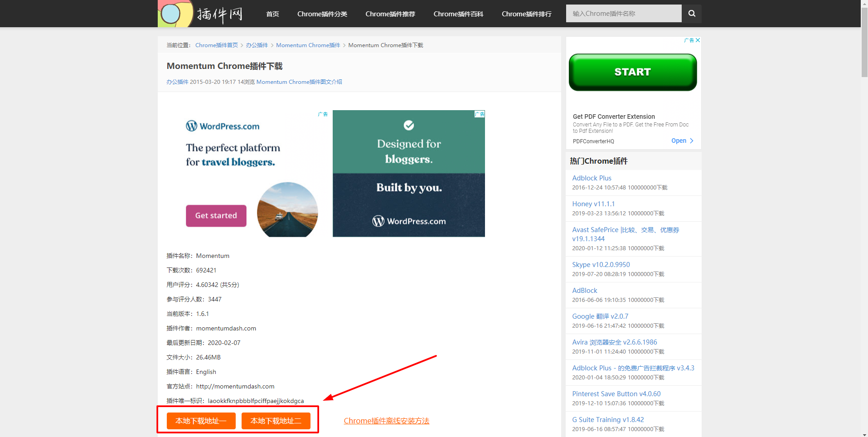Image resolution: width=868 pixels, height=437 pixels.
Task: Click the round road photo in WordPress ad
Action: 287,209
